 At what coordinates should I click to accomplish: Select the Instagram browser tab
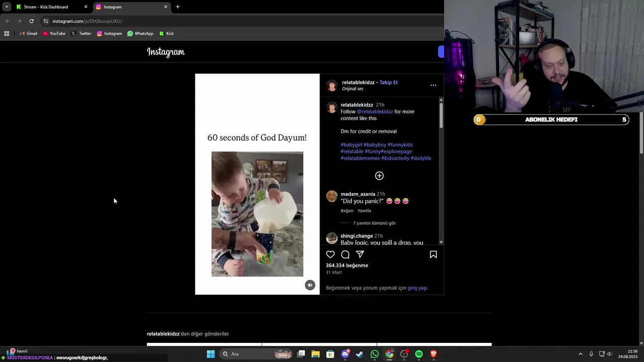132,7
